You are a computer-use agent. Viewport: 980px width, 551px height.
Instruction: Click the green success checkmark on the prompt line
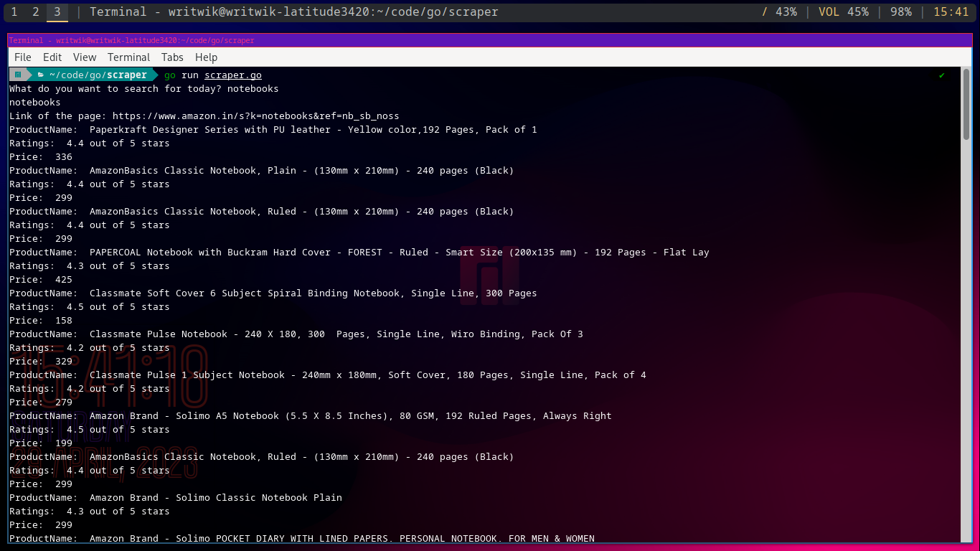(x=941, y=74)
